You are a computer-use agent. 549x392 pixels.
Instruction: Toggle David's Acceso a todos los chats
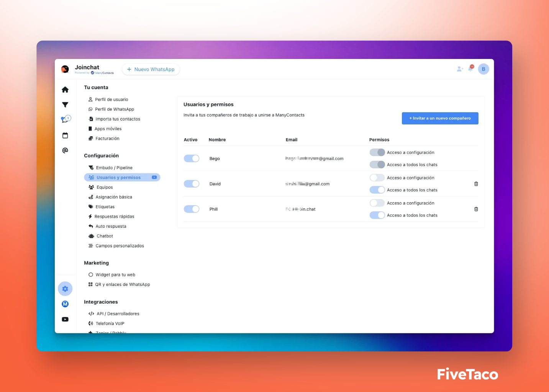coord(377,190)
